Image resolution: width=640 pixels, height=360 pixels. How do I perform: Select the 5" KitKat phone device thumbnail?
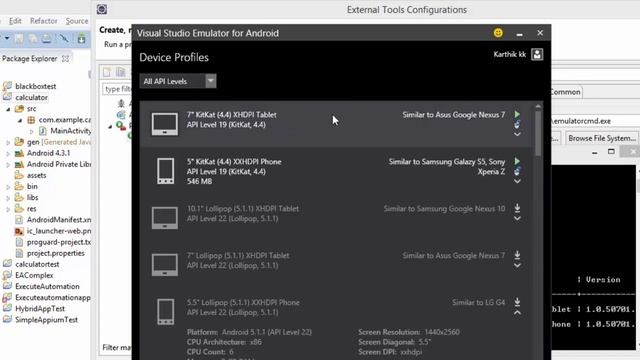(x=166, y=171)
